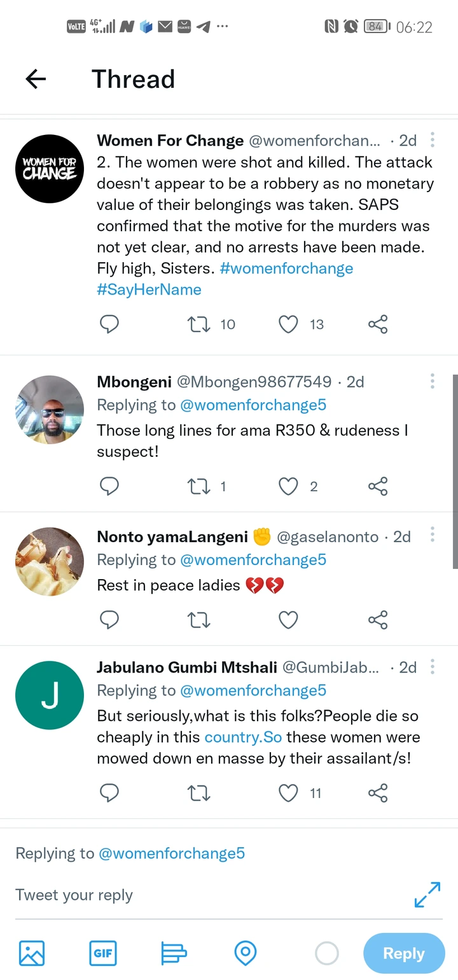Add location with the pin icon
458x980 pixels.
[246, 953]
